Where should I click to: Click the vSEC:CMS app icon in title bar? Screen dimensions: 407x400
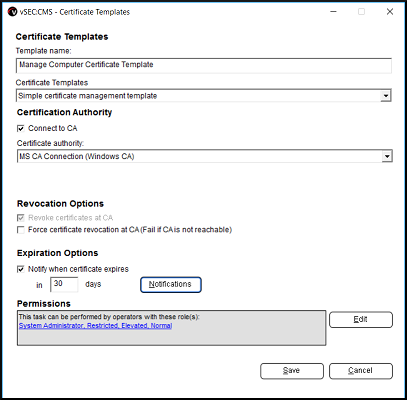click(x=12, y=12)
